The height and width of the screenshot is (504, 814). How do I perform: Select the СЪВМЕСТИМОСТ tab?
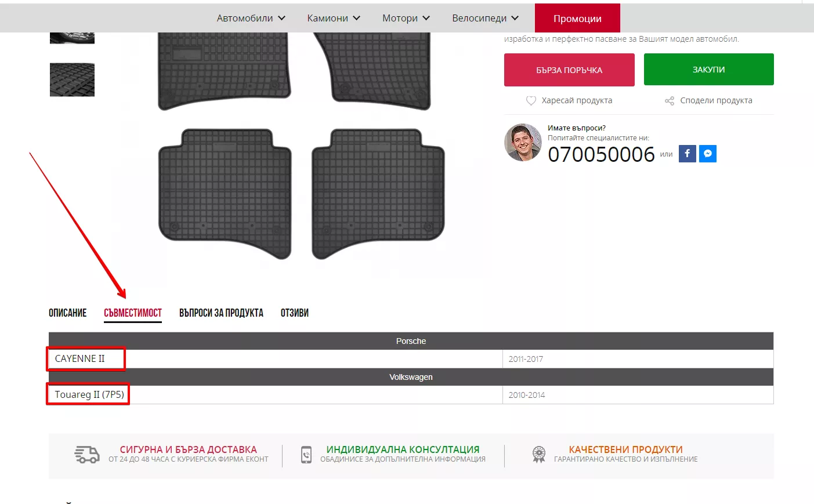[133, 313]
